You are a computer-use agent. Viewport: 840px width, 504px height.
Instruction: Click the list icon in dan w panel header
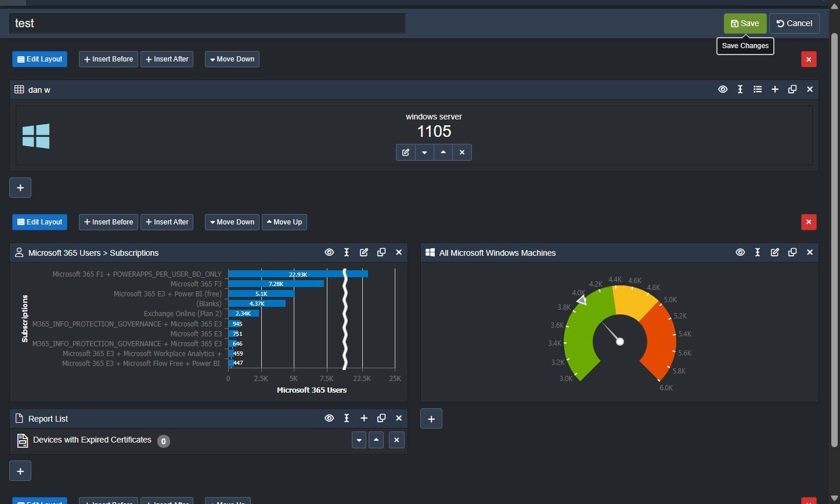(758, 89)
